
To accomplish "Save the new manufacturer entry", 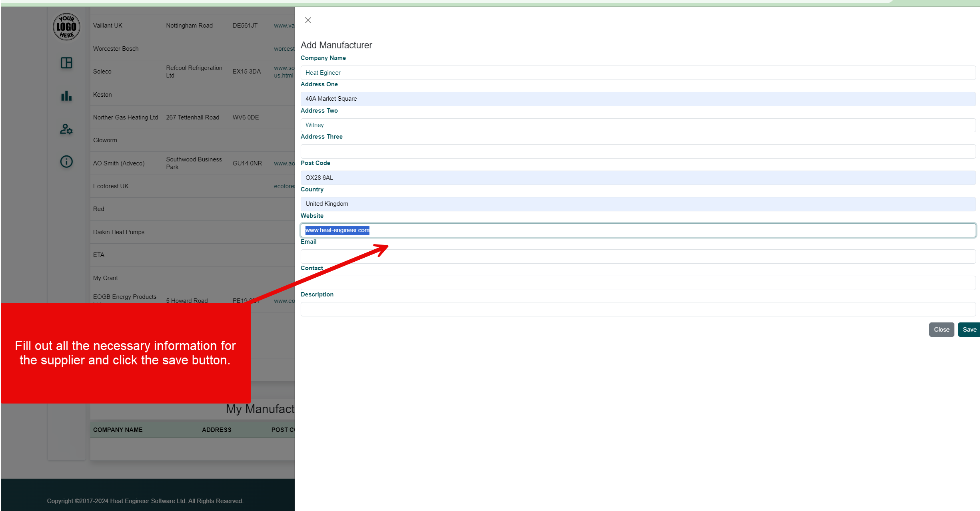I will (x=969, y=329).
